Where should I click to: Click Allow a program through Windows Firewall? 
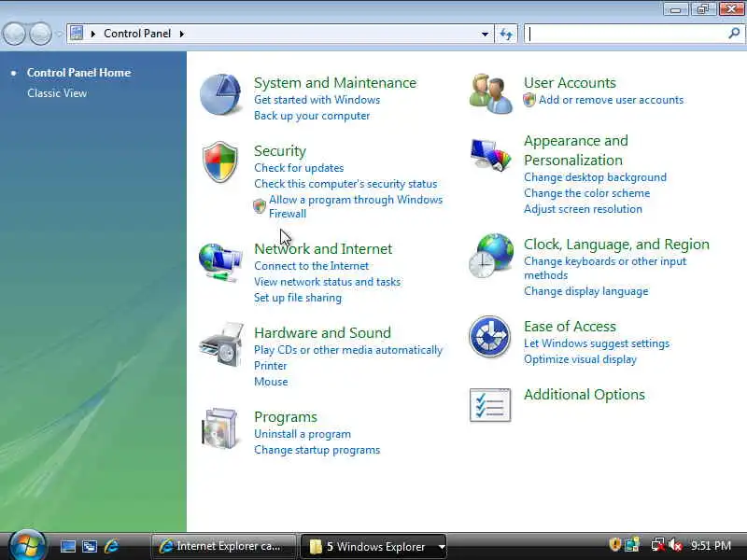pyautogui.click(x=356, y=206)
